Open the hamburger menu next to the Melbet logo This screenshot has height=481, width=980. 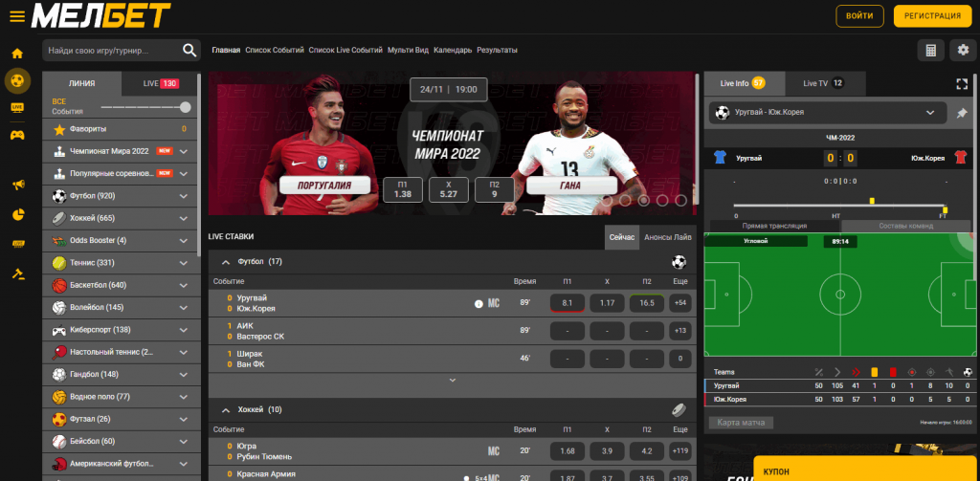(x=16, y=16)
